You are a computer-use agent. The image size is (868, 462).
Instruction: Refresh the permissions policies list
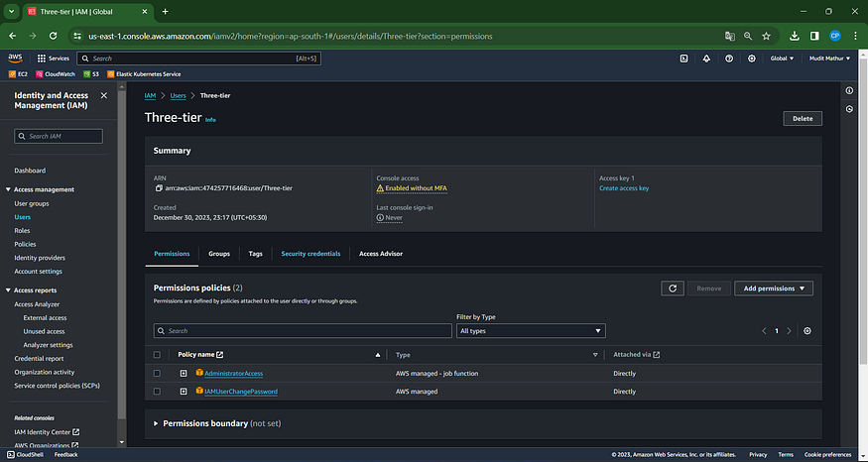(673, 289)
